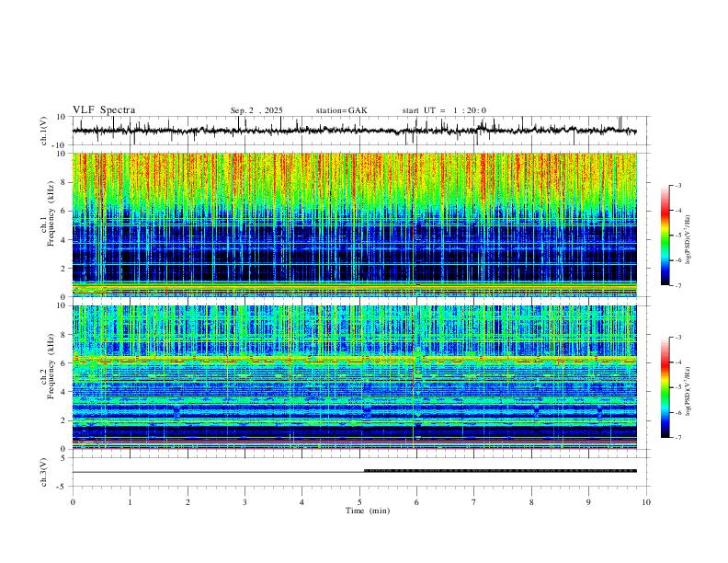Viewport: 728px width, 563px height.
Task: Click the "-3" label on ch.2 color scale
Action: [677, 338]
